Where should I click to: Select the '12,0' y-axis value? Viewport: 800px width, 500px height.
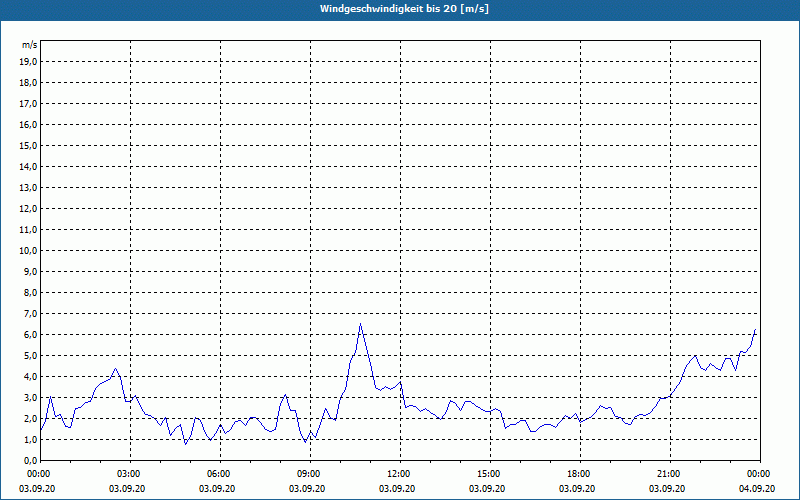click(x=28, y=209)
